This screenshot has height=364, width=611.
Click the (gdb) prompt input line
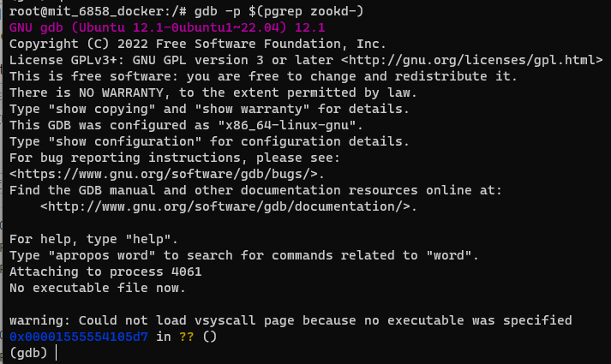(305, 353)
